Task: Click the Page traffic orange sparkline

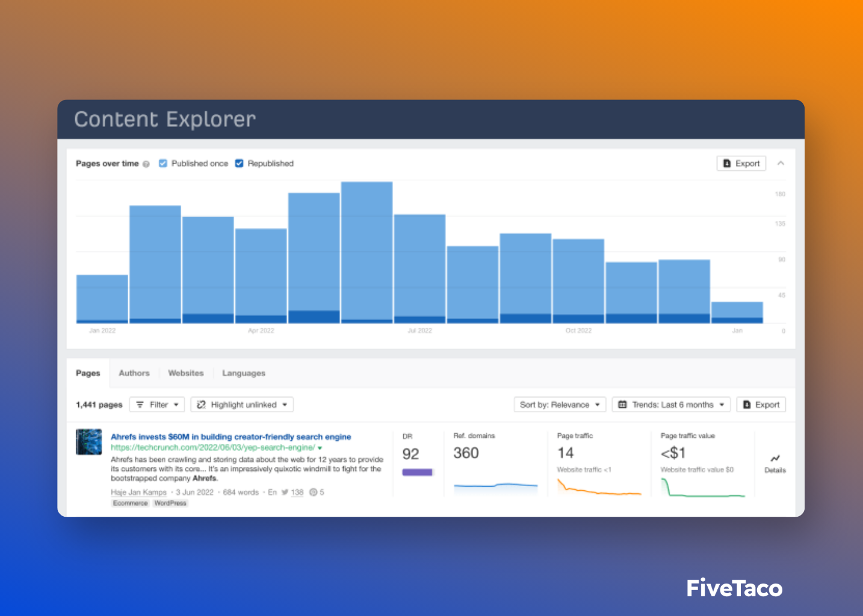Action: click(x=599, y=487)
